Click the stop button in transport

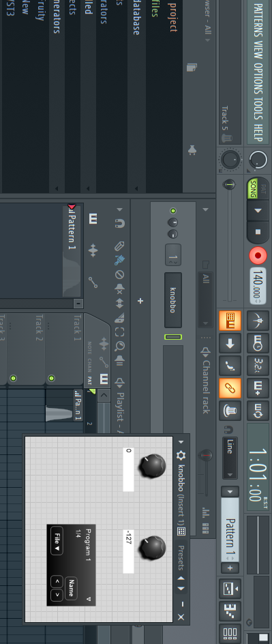pyautogui.click(x=258, y=232)
